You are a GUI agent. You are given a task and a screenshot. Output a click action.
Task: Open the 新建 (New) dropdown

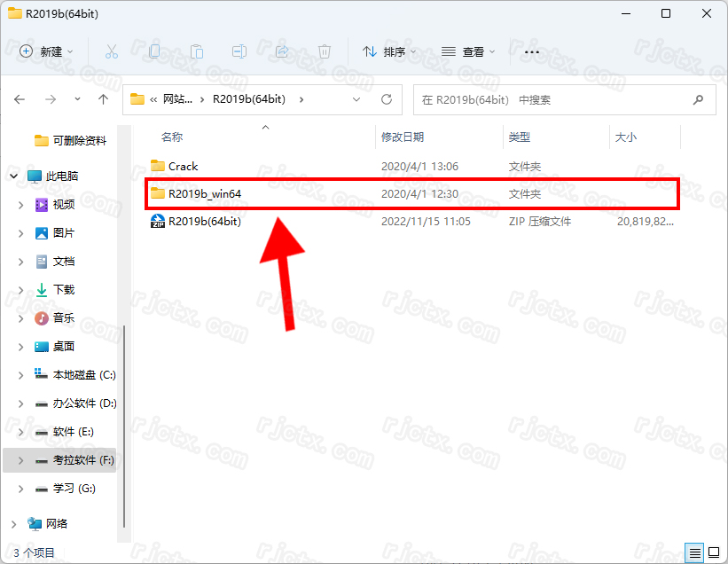[x=47, y=52]
